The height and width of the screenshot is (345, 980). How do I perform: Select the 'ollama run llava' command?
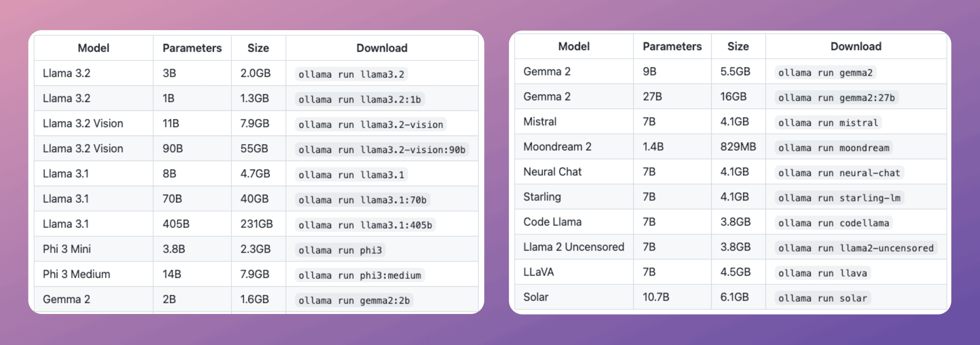pos(823,273)
